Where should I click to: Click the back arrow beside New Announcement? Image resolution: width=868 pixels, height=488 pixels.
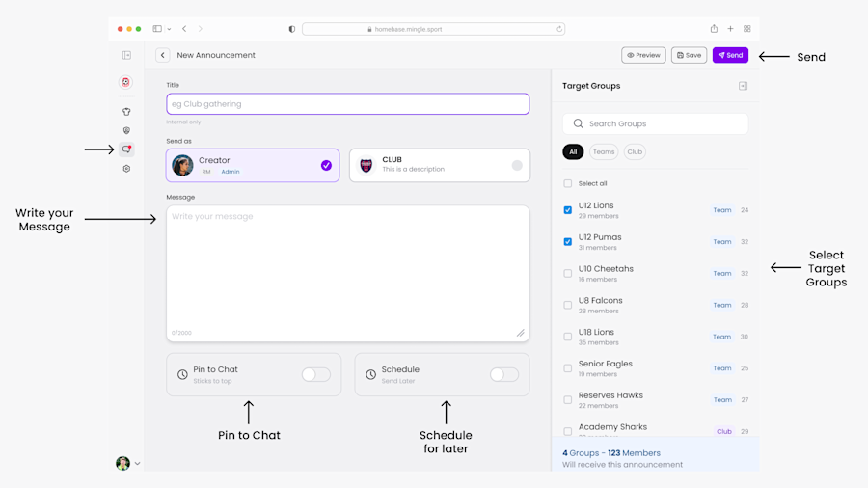[x=163, y=55]
